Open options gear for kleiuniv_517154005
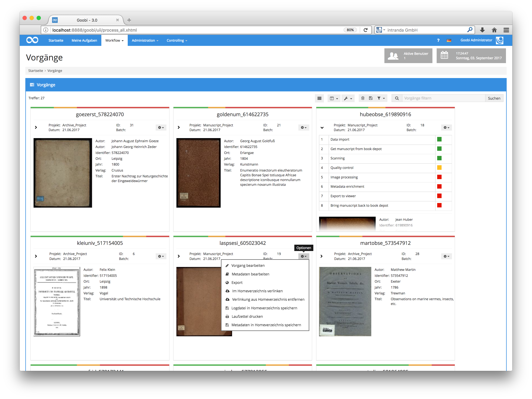 pos(161,256)
